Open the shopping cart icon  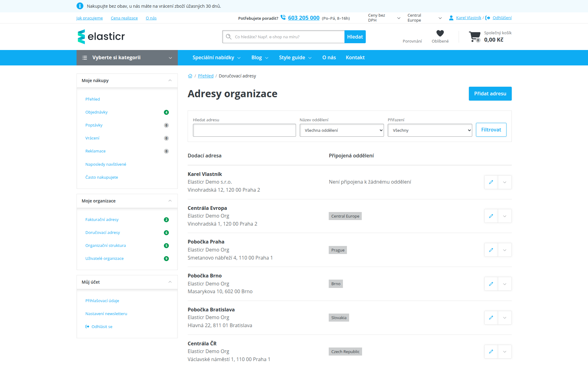tap(475, 36)
